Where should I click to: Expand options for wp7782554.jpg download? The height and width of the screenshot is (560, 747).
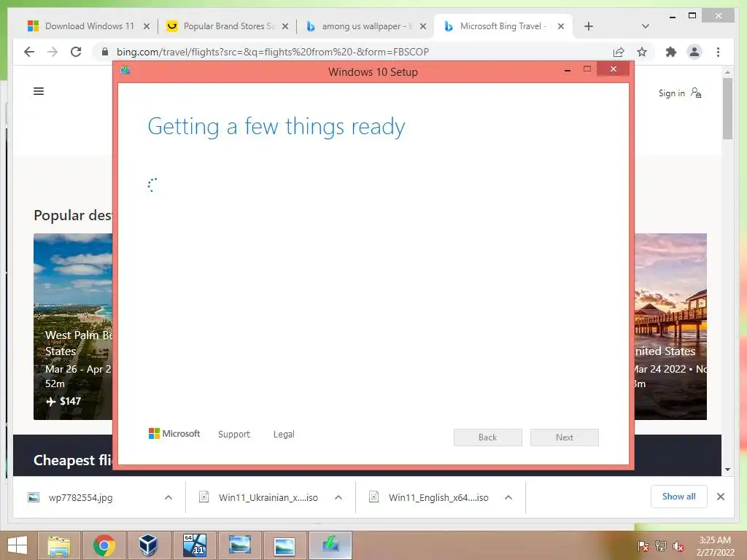[x=169, y=497]
